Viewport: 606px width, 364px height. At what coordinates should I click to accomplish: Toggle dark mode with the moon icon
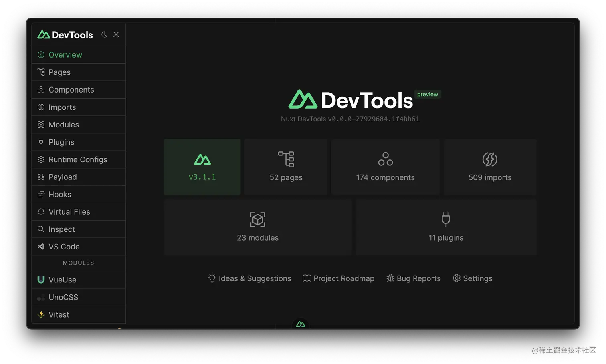point(105,34)
